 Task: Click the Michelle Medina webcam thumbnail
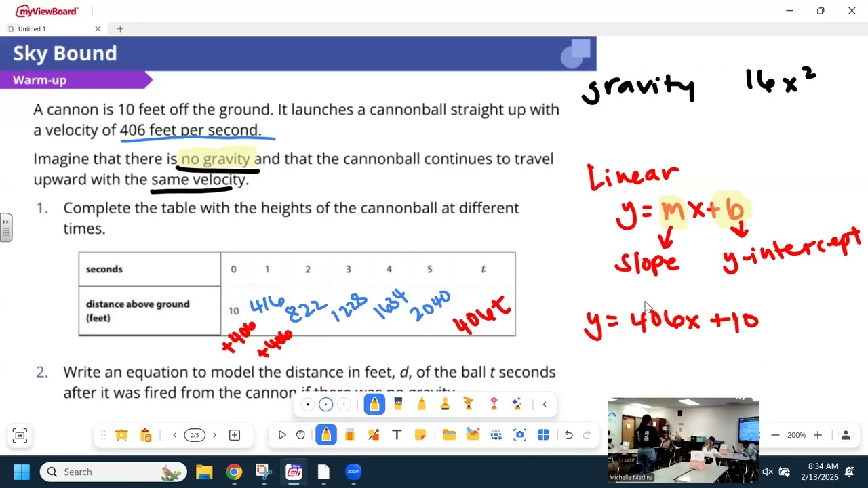[683, 440]
